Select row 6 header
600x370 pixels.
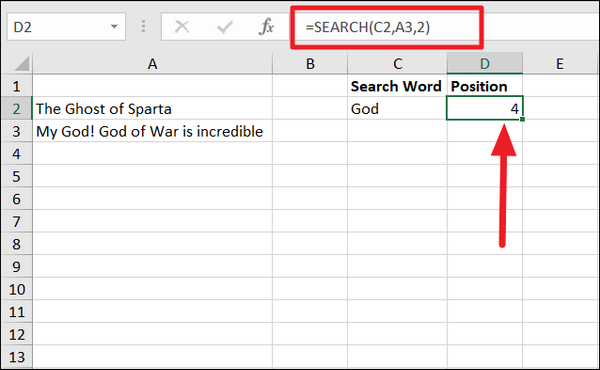[x=17, y=199]
